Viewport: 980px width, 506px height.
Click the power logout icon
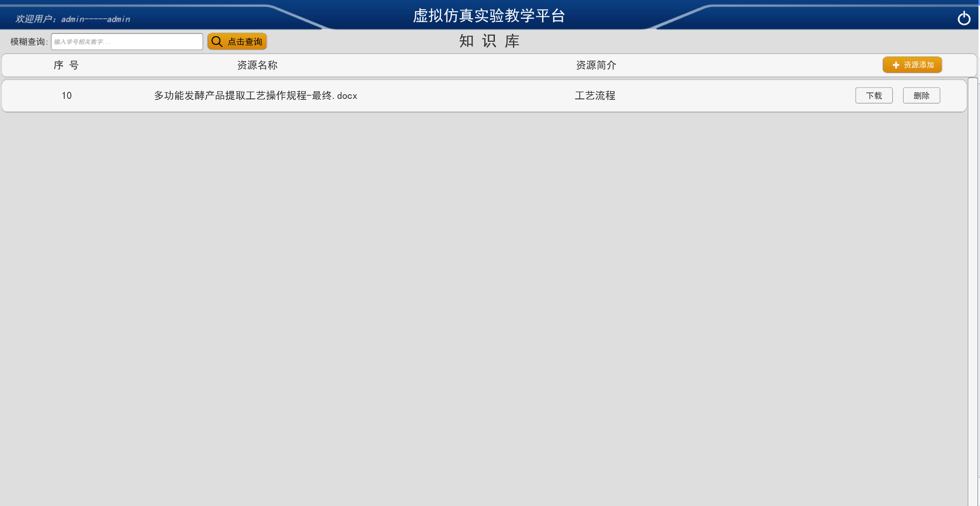pyautogui.click(x=963, y=18)
